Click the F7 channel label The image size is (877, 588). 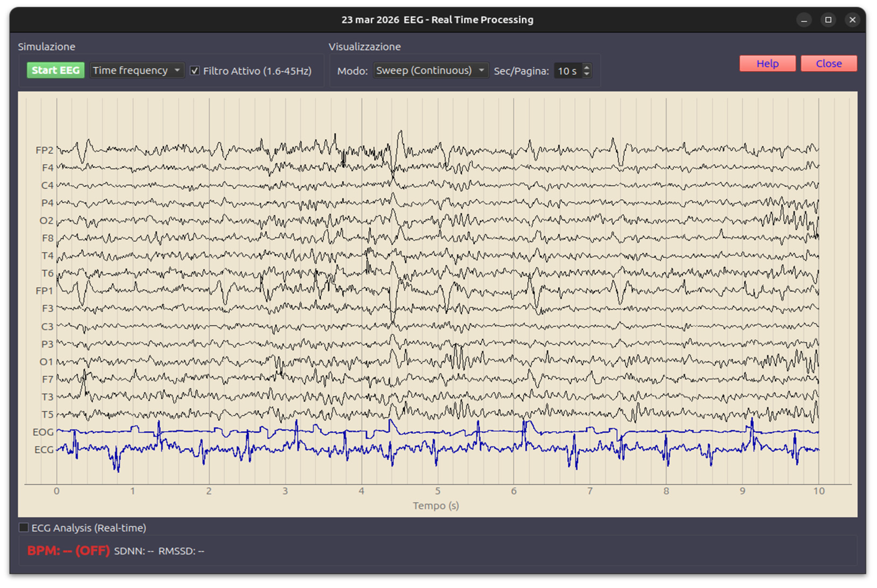pos(48,379)
